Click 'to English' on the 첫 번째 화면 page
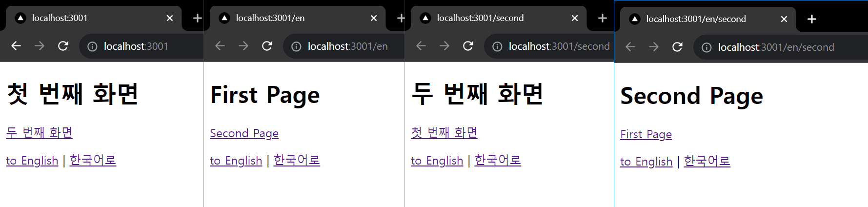The width and height of the screenshot is (868, 207). (32, 161)
